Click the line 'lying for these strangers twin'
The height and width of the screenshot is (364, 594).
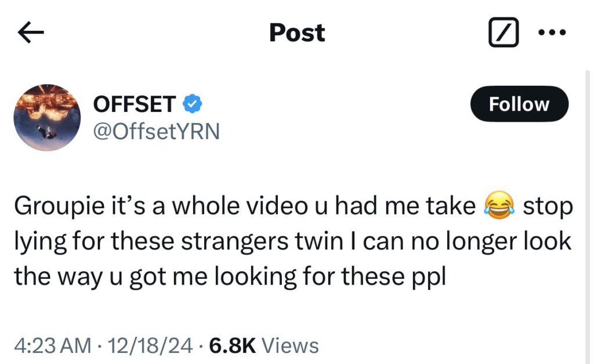pyautogui.click(x=179, y=241)
